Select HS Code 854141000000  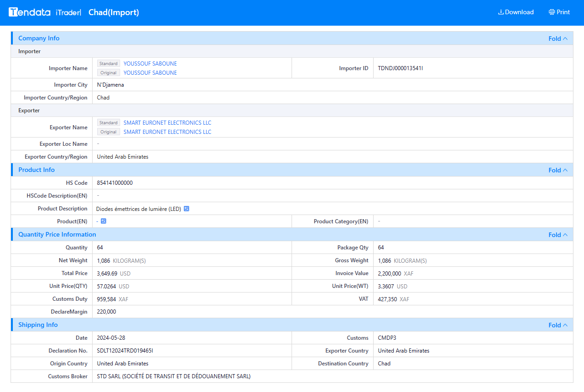click(115, 183)
